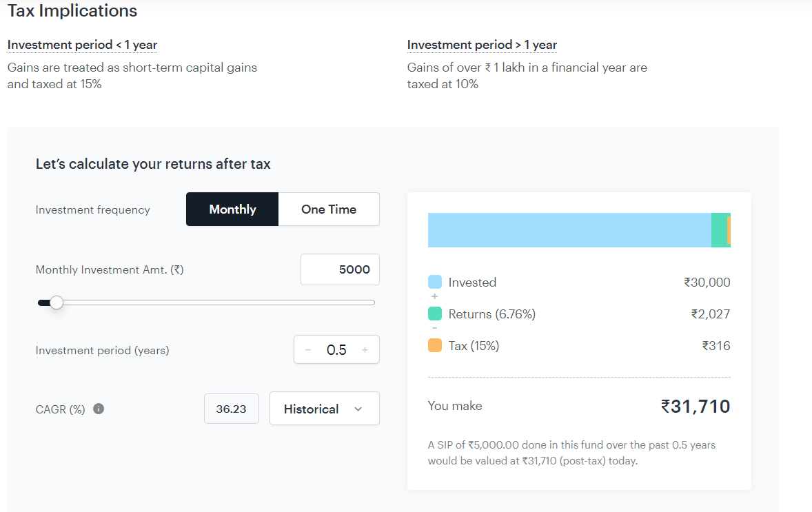Click the blue invested portion of bar

pos(569,230)
